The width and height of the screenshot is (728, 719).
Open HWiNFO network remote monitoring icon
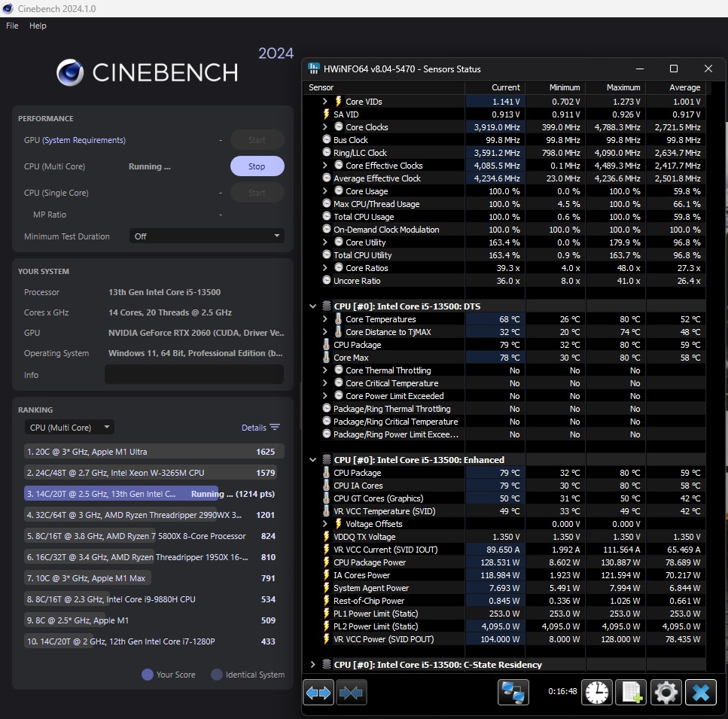513,693
